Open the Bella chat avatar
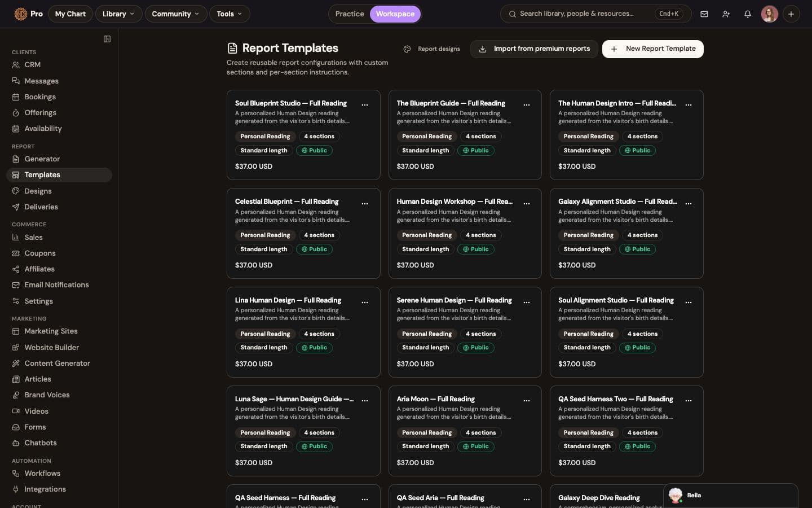 click(x=676, y=496)
